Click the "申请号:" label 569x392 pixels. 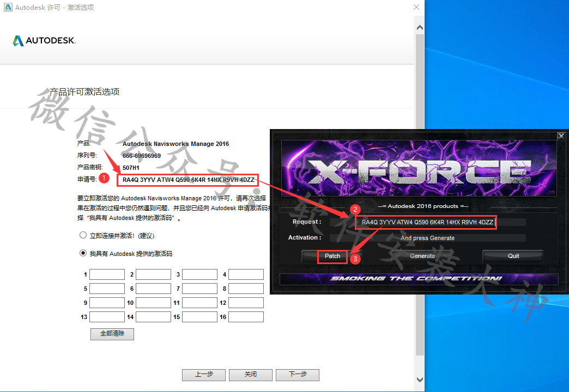point(87,179)
